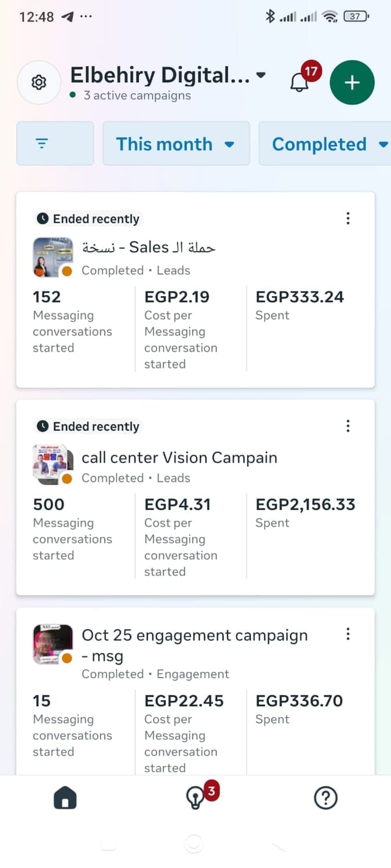Viewport: 391px width, 868px height.
Task: Open options for Oct 25 engagement campaign
Action: (348, 634)
